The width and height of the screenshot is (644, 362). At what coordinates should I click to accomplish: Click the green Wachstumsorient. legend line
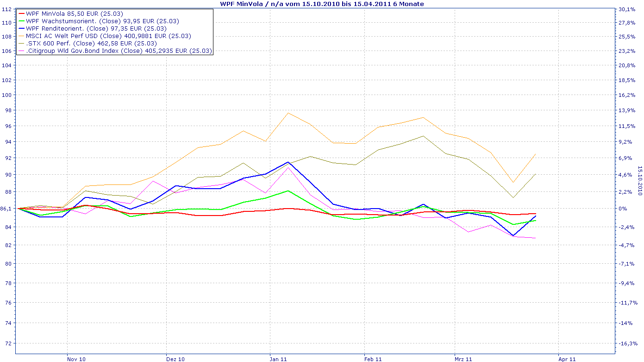pyautogui.click(x=21, y=21)
